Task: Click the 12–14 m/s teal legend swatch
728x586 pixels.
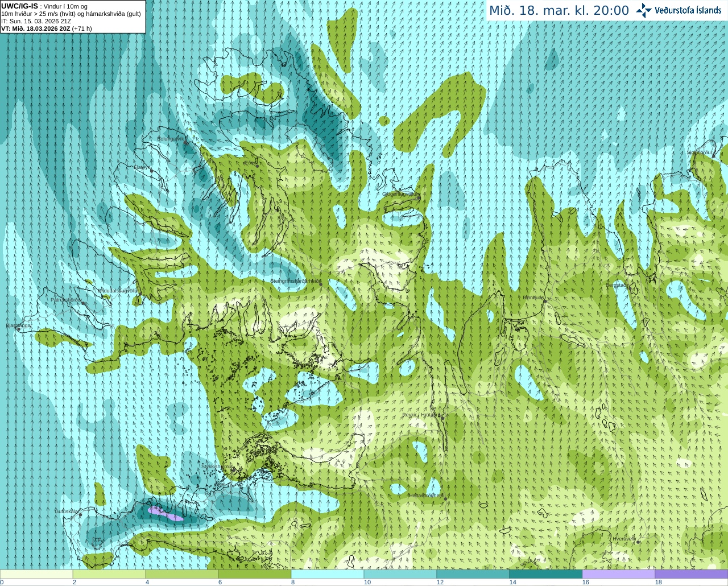Action: [473, 574]
